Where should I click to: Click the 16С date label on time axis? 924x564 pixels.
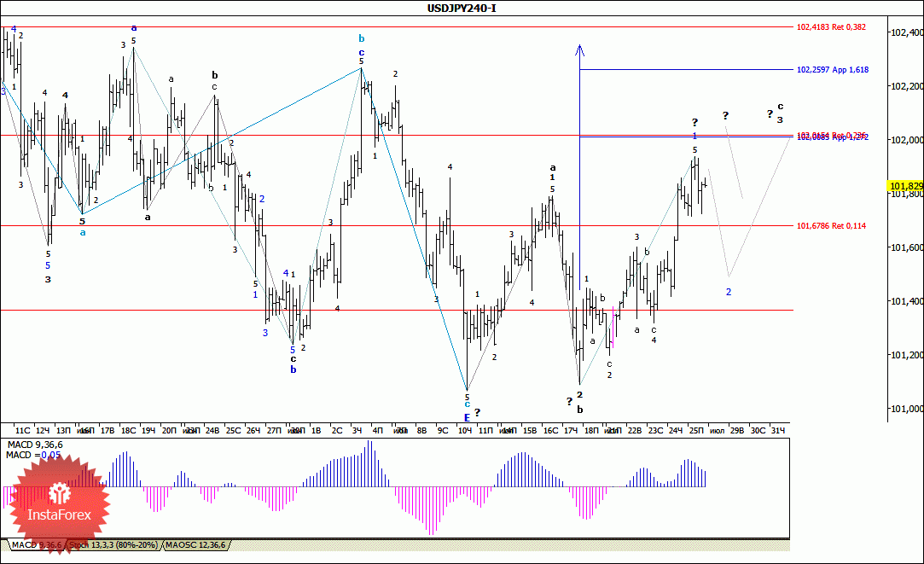pyautogui.click(x=550, y=431)
